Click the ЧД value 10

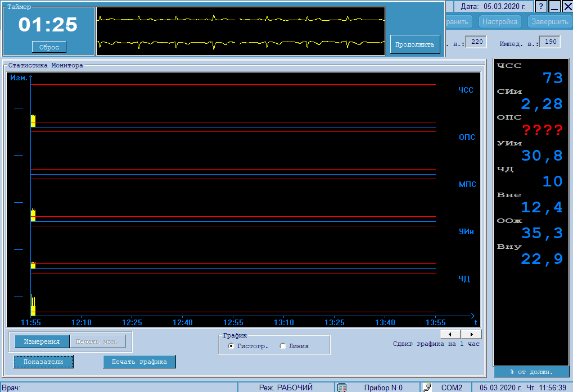pos(553,181)
